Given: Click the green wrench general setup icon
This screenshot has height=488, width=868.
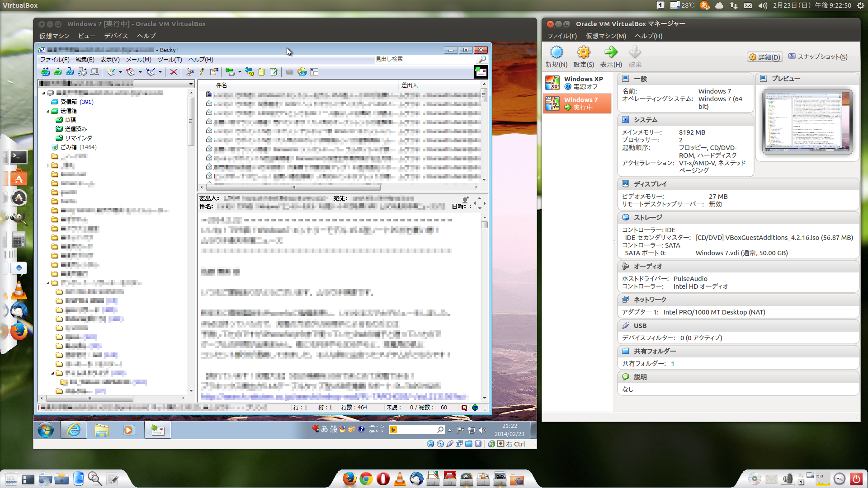Looking at the screenshot, I should click(x=230, y=72).
